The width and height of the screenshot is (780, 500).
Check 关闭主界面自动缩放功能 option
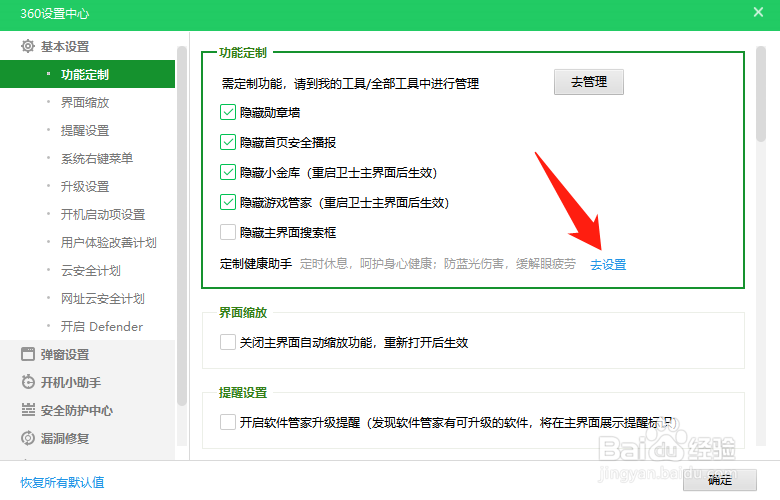click(228, 342)
